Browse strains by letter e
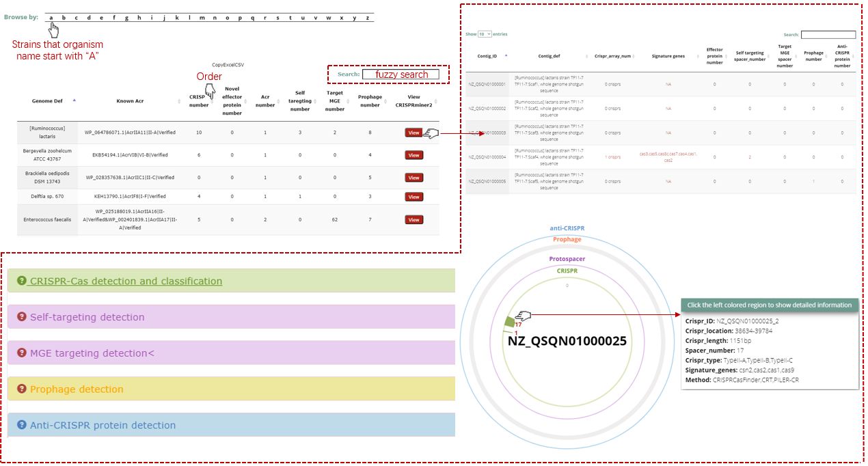This screenshot has height=466, width=868. pos(101,18)
